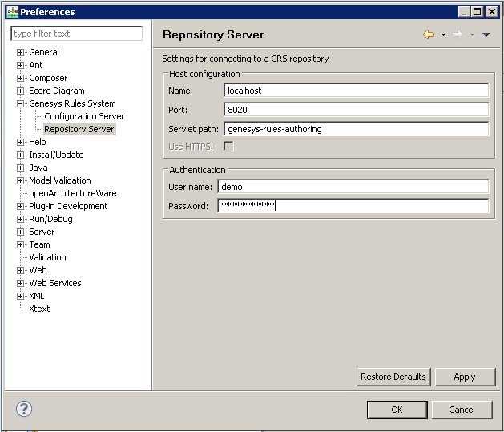Open the Xtext preferences page

click(x=39, y=309)
